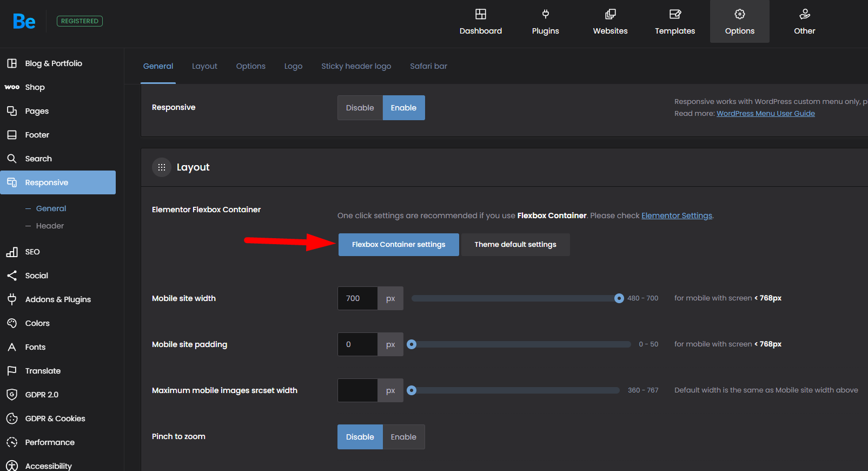Set Pinch to zoom to Disable

point(360,437)
